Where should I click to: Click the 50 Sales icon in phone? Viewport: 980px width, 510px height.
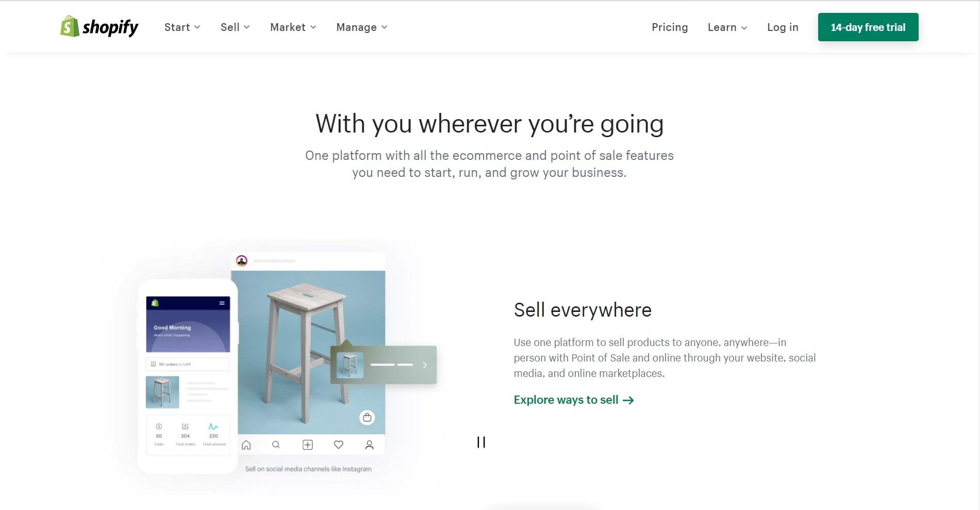click(x=159, y=426)
